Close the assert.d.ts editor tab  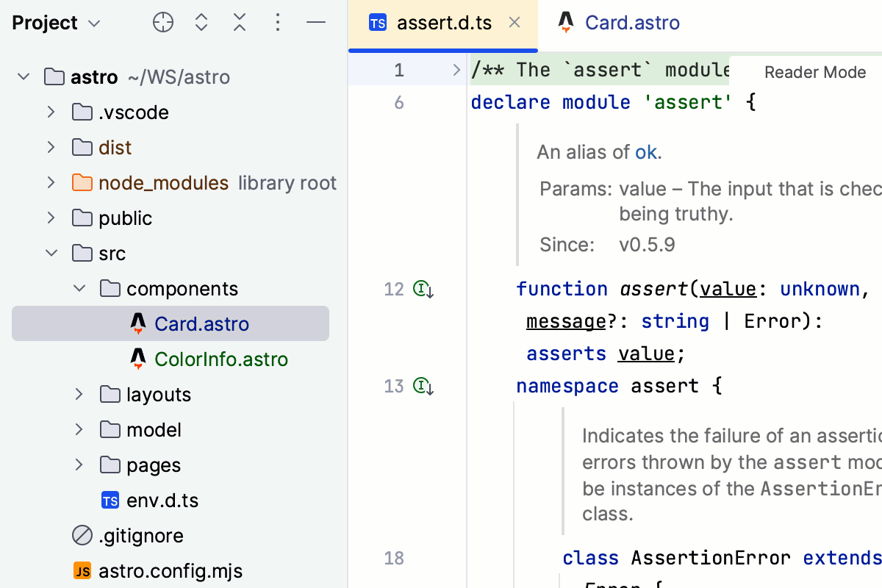(514, 23)
